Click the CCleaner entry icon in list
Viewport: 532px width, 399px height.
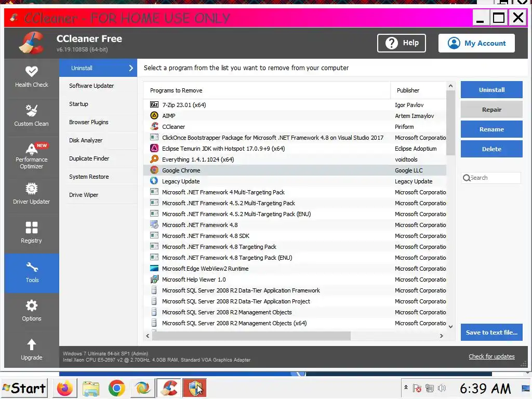pos(154,126)
